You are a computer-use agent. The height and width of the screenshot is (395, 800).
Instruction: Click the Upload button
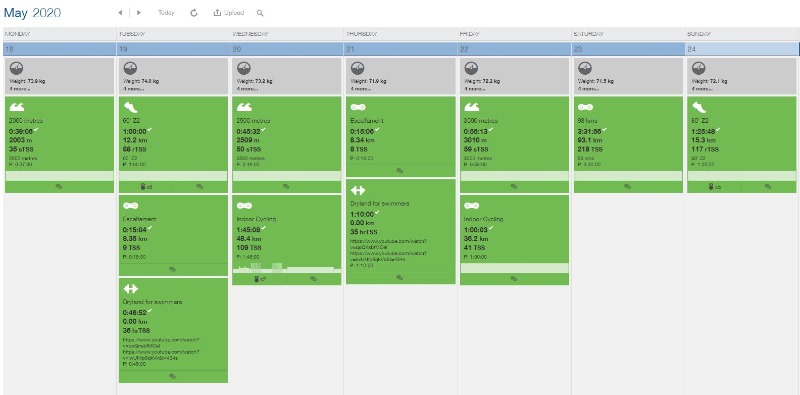pyautogui.click(x=229, y=13)
